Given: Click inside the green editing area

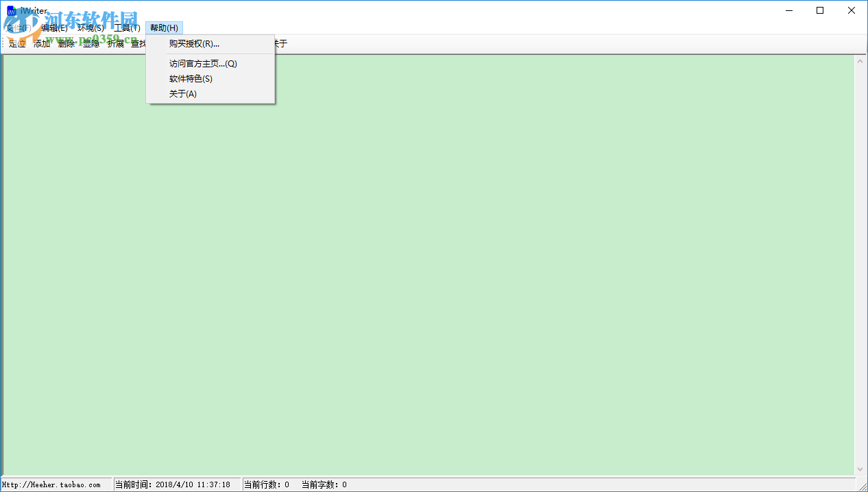Looking at the screenshot, I should [x=425, y=274].
